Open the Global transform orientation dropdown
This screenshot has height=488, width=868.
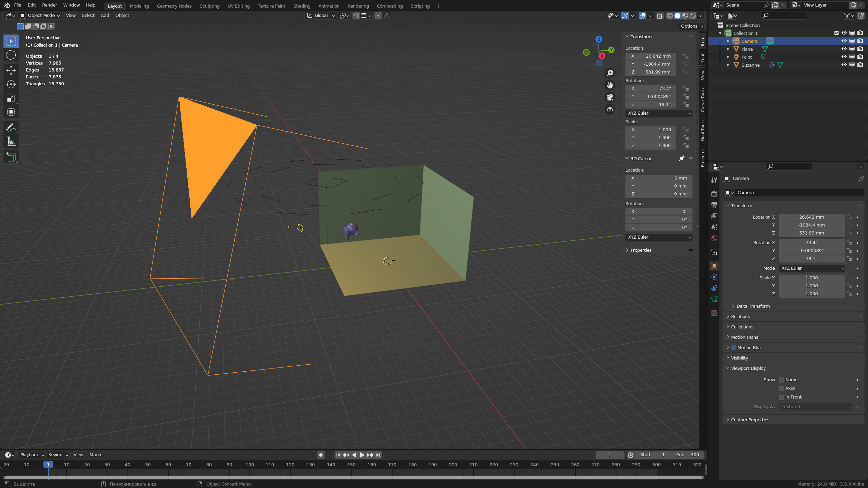point(321,16)
